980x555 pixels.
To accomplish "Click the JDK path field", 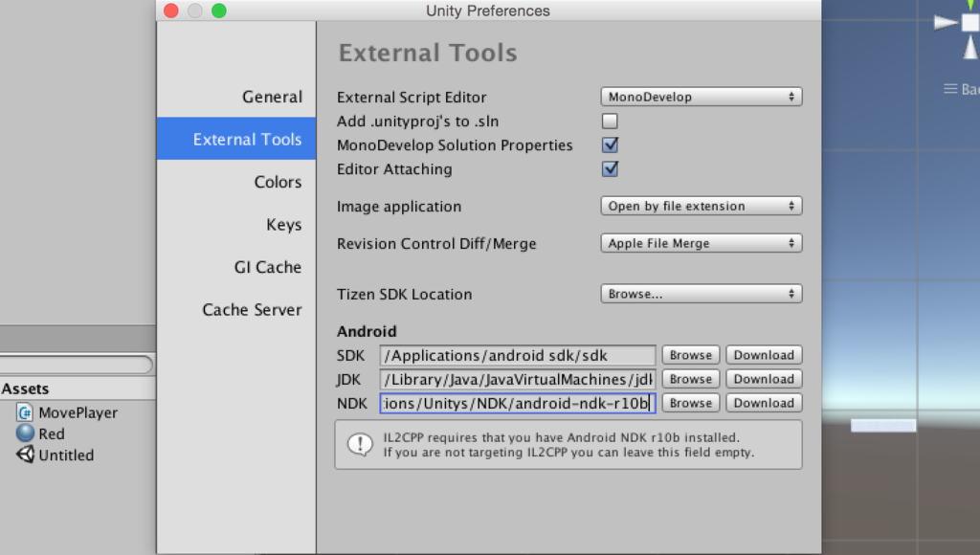I will (518, 379).
